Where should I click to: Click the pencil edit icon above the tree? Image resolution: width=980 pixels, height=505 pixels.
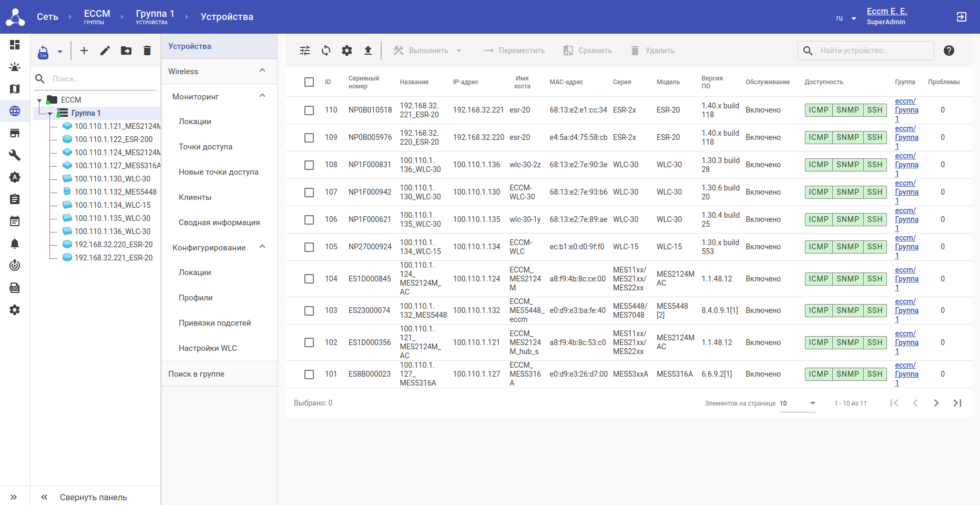pyautogui.click(x=105, y=50)
